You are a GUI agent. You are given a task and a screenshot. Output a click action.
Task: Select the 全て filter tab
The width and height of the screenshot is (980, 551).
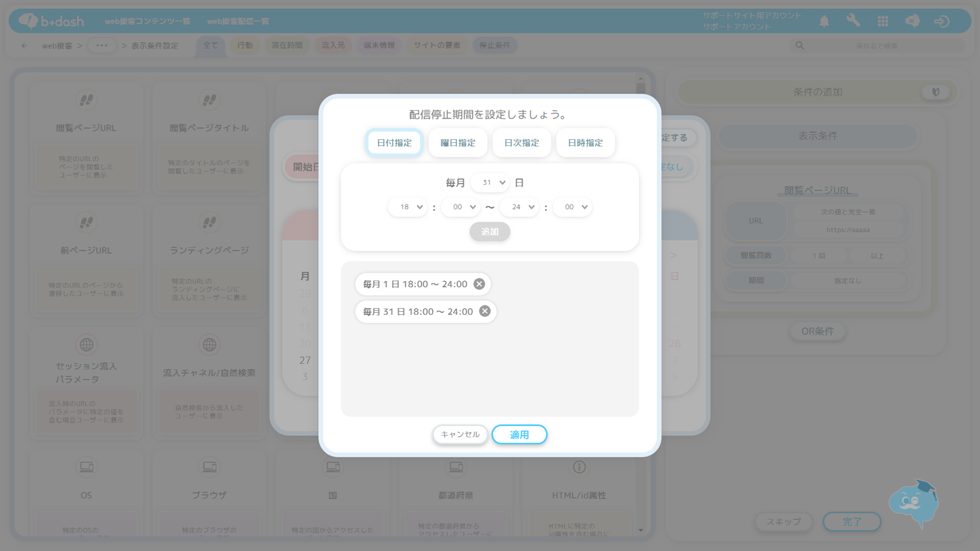(x=211, y=46)
